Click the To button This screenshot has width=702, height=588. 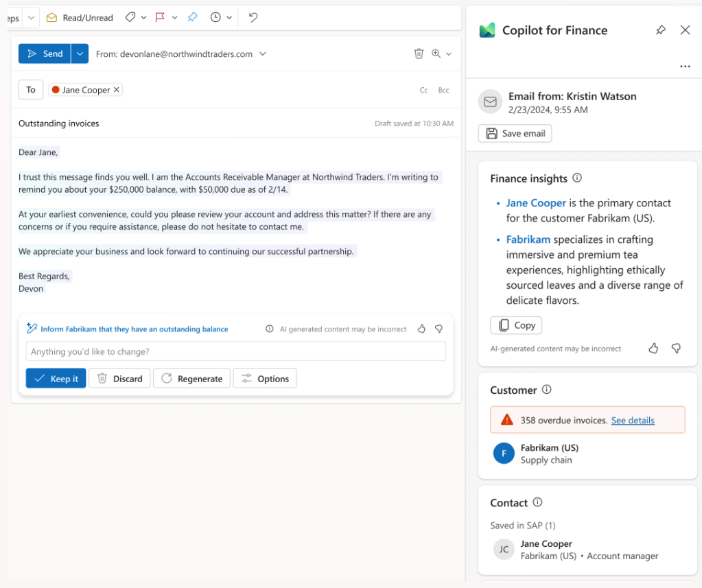pyautogui.click(x=31, y=89)
